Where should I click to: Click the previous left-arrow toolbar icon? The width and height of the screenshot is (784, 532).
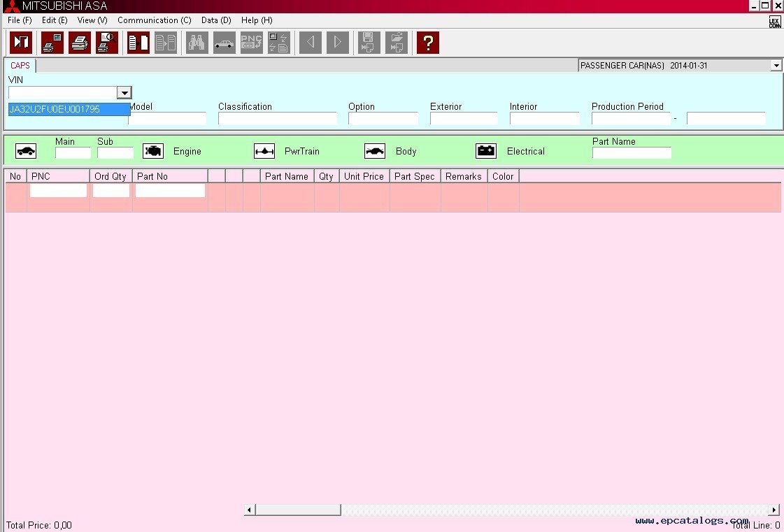coord(311,43)
